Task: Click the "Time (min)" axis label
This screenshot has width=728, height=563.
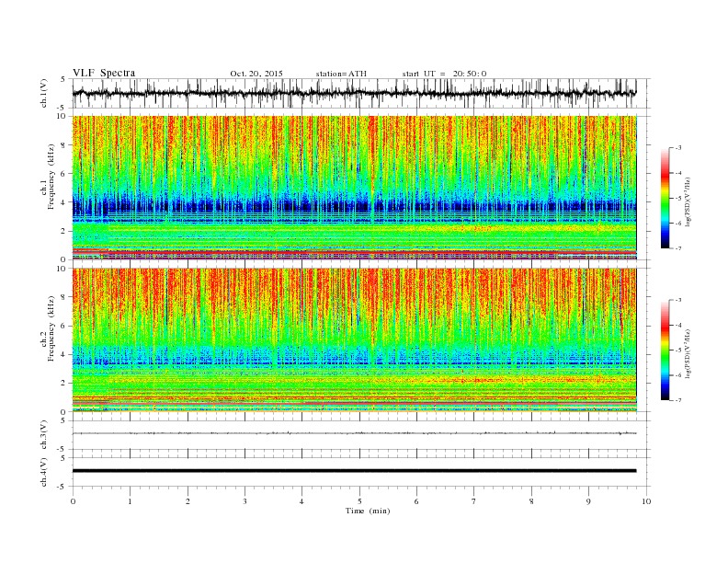Action: (x=368, y=511)
